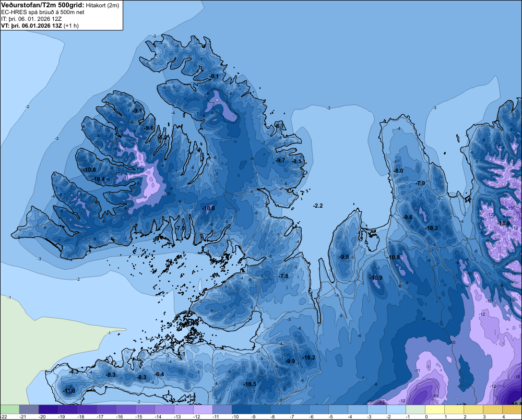Click the '-10.3' temperature label
This screenshot has height=420, width=522.
(x=432, y=229)
